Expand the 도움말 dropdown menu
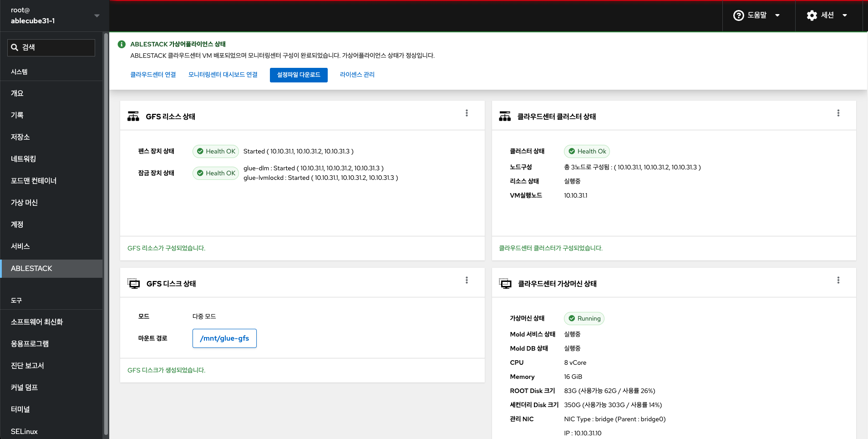Viewport: 868px width, 439px height. coord(778,15)
